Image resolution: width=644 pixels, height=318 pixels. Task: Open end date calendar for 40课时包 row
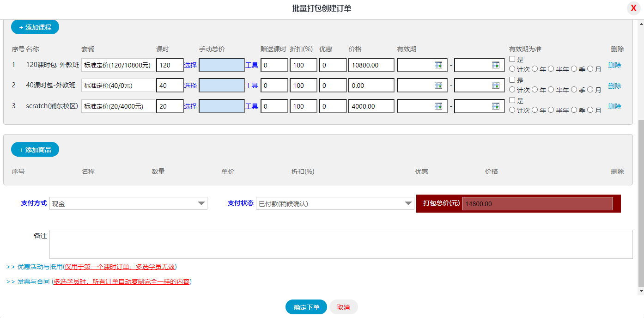495,86
